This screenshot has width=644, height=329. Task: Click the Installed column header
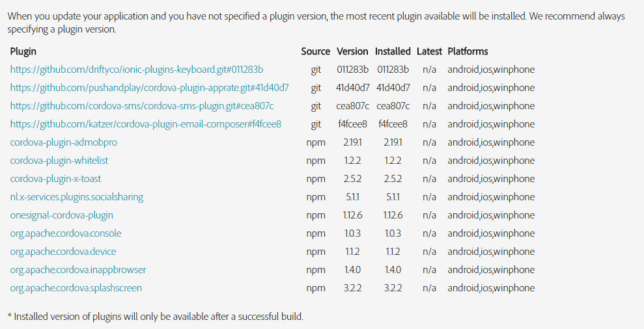pyautogui.click(x=393, y=51)
